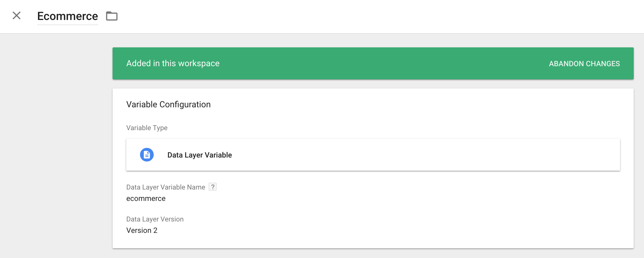
Task: Select the 'Data Layer Variable' type label
Action: coord(199,155)
